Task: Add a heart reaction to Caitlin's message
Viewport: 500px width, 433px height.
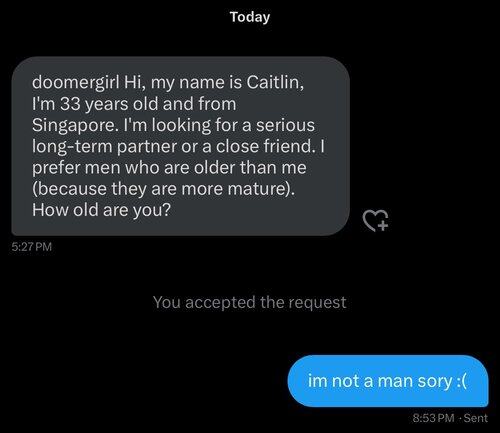Action: (375, 220)
